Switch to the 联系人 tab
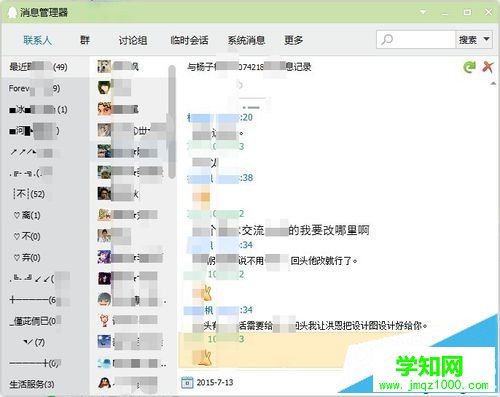The image size is (500, 397). [37, 40]
